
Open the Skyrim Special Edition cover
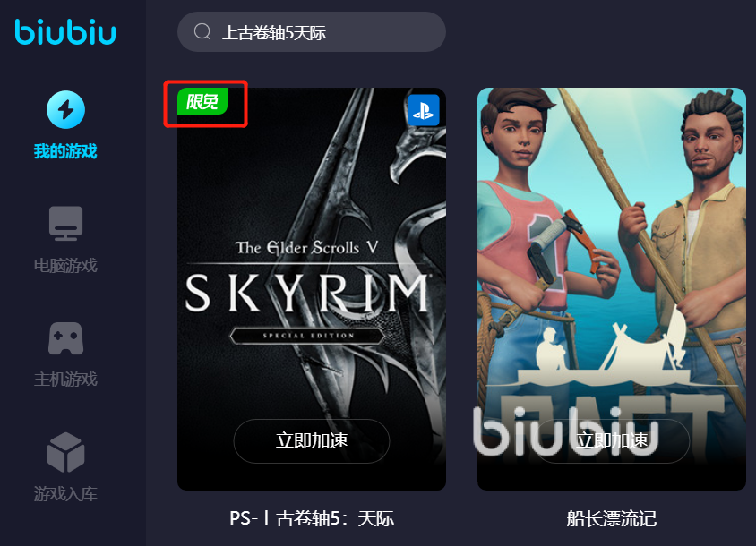312,289
